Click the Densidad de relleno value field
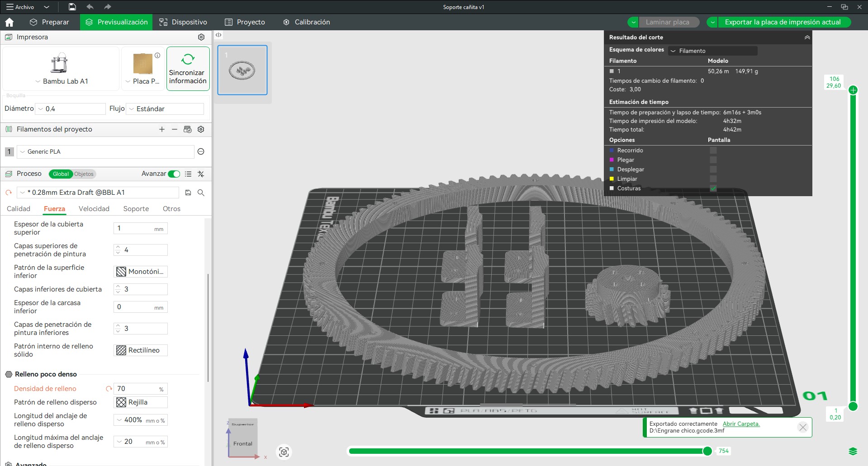 (141, 389)
